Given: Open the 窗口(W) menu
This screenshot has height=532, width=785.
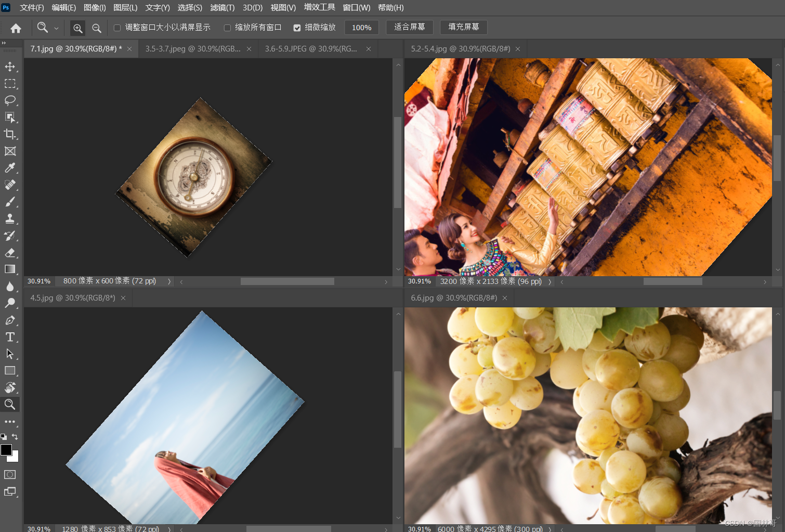Looking at the screenshot, I should [x=357, y=7].
